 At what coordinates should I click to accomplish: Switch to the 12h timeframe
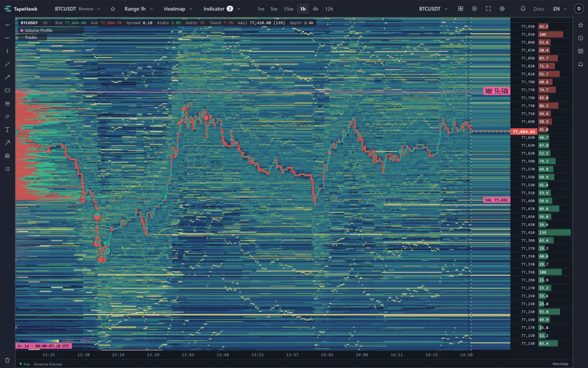[329, 9]
